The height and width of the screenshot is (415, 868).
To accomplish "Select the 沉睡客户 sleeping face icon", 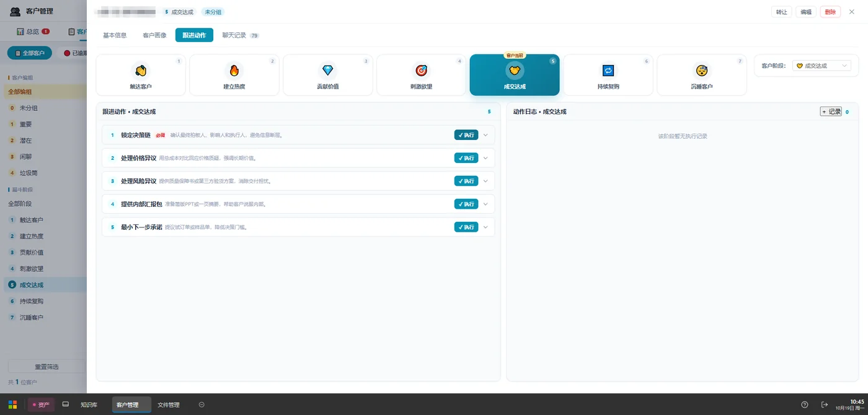I will pyautogui.click(x=702, y=71).
